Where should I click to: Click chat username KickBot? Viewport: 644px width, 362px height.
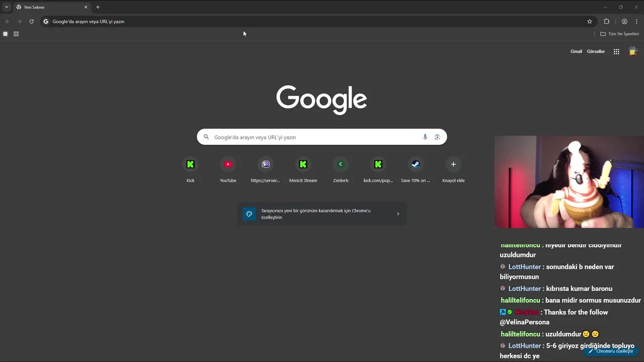(527, 312)
